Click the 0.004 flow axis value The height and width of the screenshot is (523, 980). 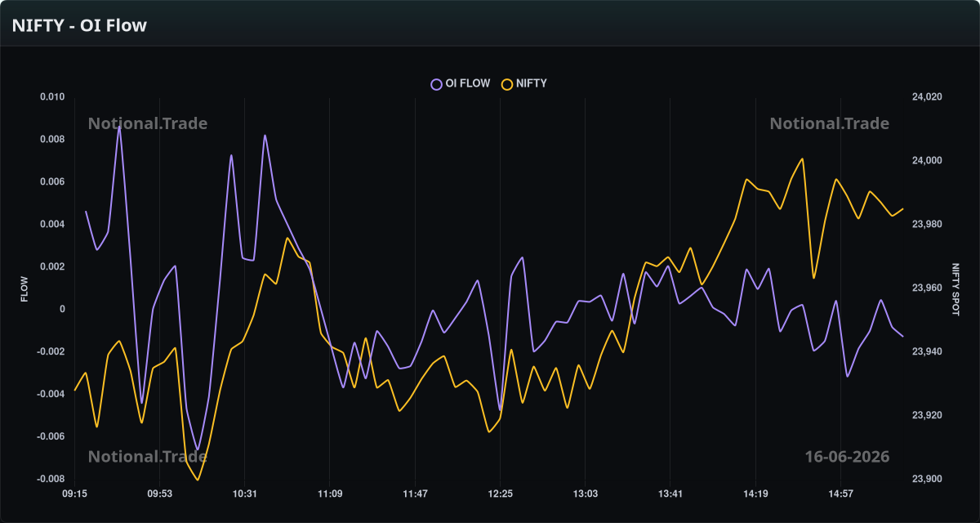[52, 225]
